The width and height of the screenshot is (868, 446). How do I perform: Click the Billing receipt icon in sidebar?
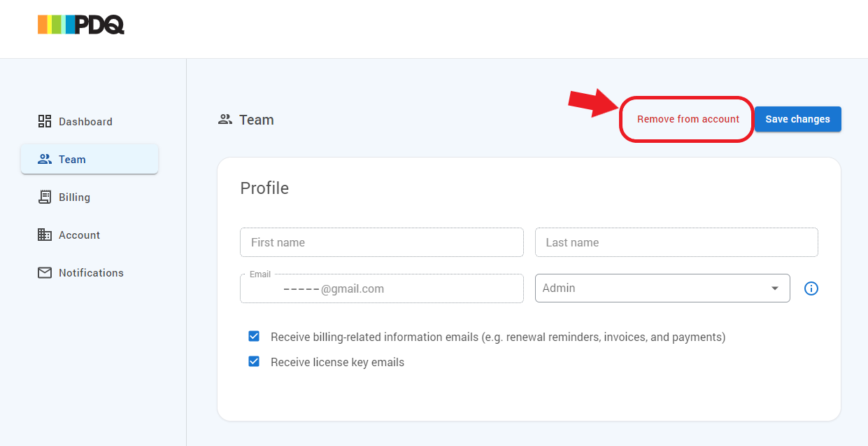[x=45, y=197]
